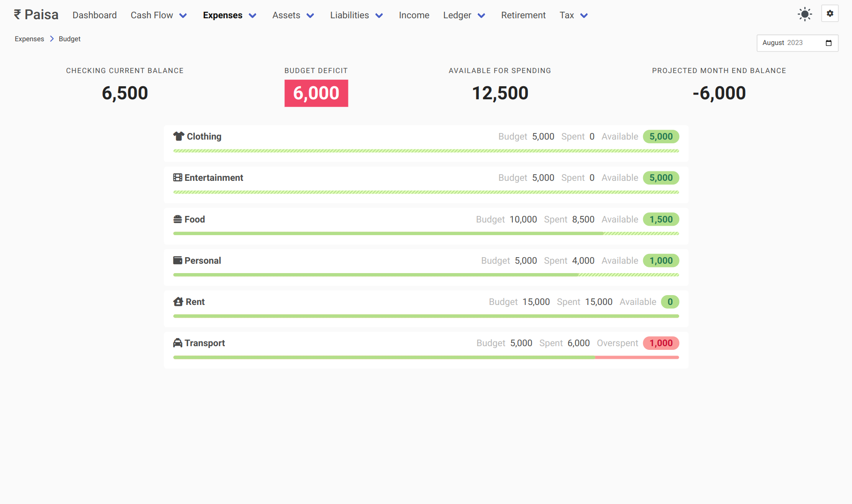Image resolution: width=852 pixels, height=504 pixels.
Task: Click the Food budget progress bar
Action: tap(426, 233)
